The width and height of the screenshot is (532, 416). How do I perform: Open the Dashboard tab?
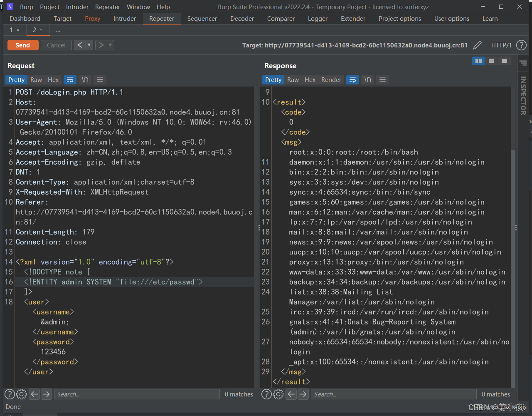tap(25, 19)
